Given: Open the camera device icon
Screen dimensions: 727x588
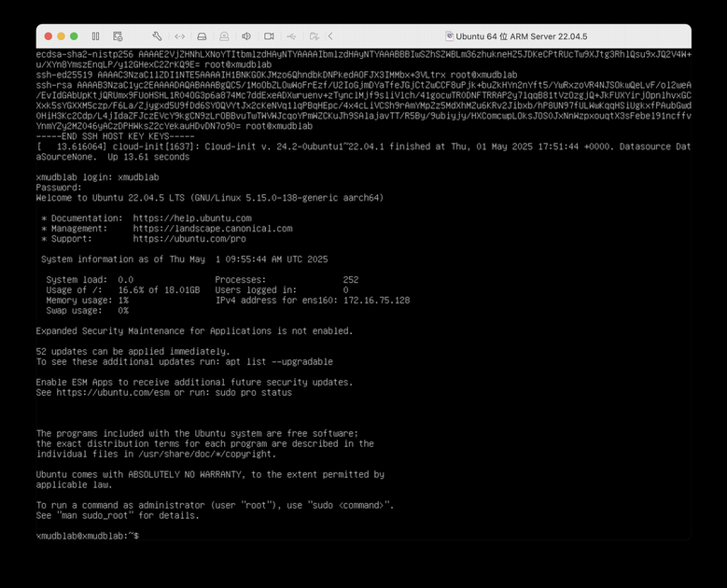Looking at the screenshot, I should [269, 36].
